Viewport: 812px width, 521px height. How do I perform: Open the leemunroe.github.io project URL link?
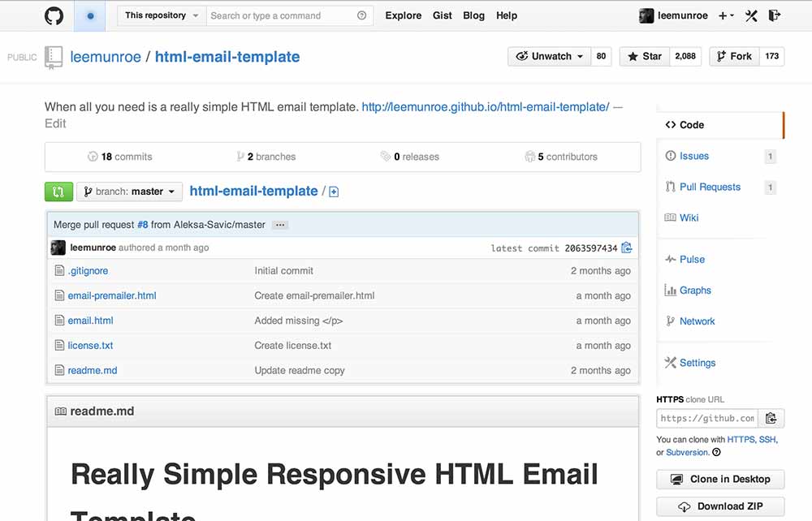(x=486, y=107)
